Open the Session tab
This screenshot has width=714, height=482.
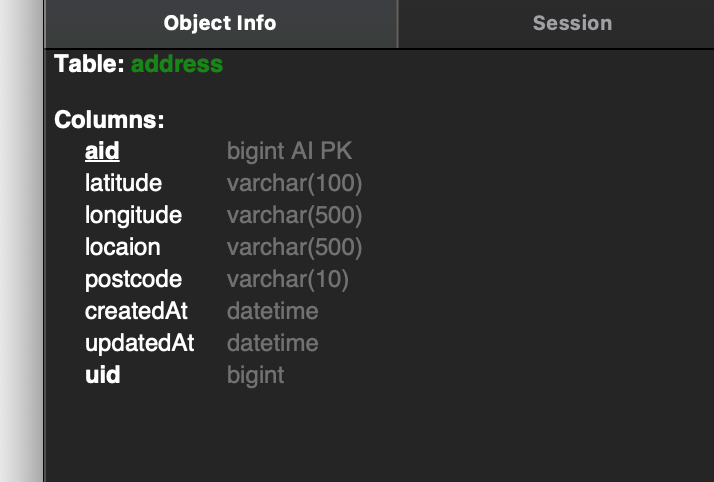tap(572, 23)
